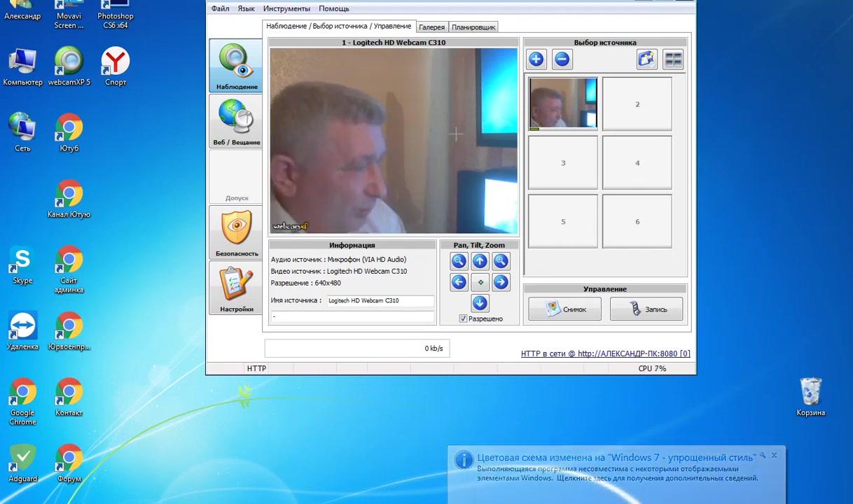
Task: Click the Аудио источник microphone info line
Action: [x=338, y=259]
